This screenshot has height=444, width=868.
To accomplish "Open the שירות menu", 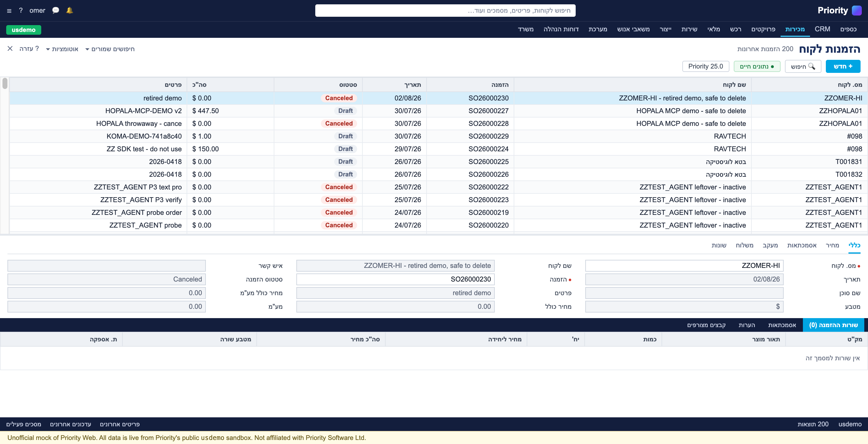I will [689, 29].
